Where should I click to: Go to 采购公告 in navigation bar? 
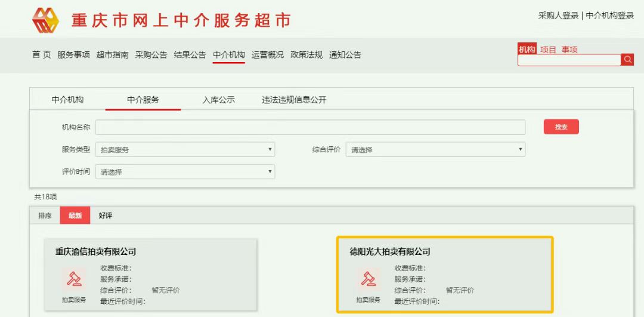tap(151, 55)
